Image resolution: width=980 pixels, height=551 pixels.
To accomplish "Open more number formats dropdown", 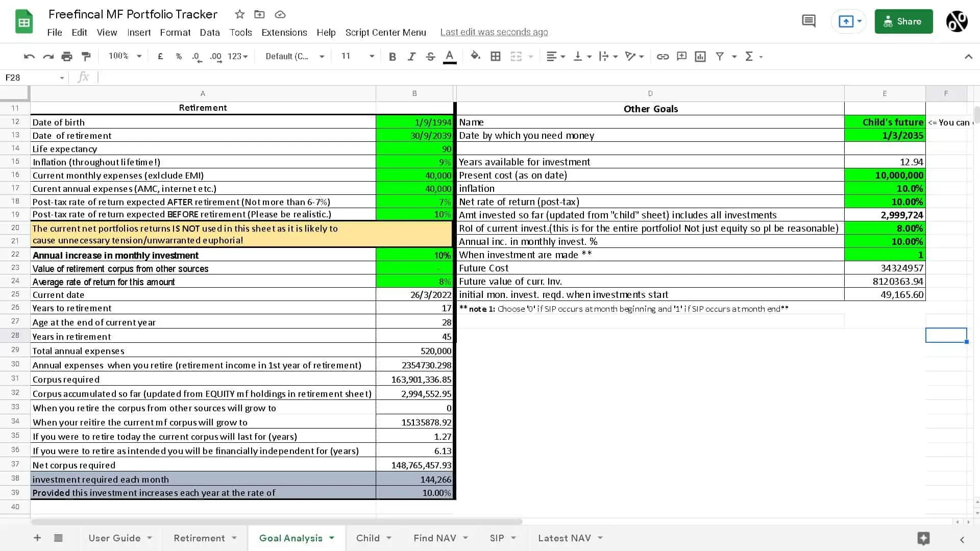I will coord(237,57).
